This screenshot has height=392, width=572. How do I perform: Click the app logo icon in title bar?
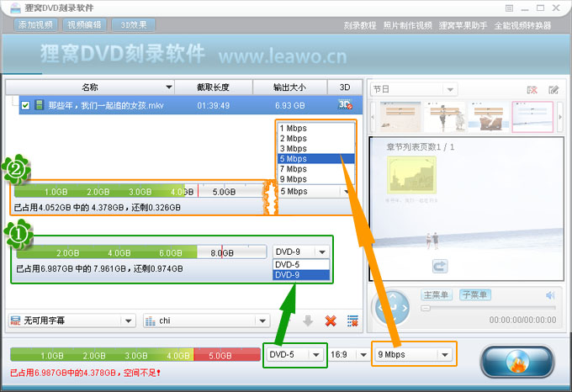15,8
